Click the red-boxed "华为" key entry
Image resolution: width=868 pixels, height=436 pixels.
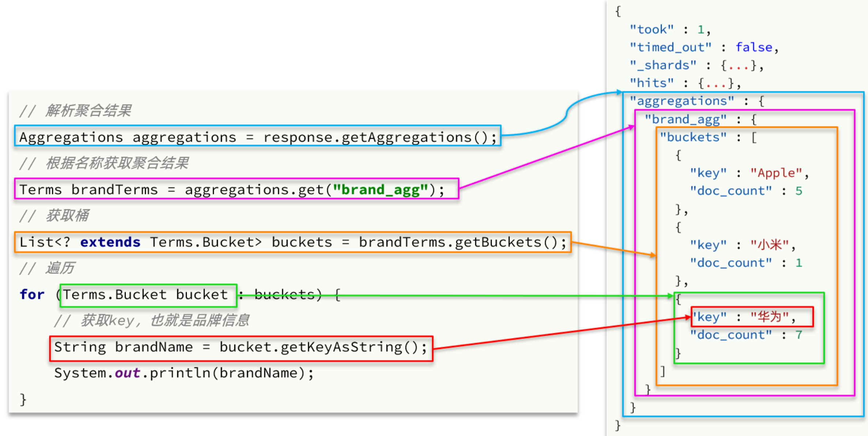coord(751,317)
